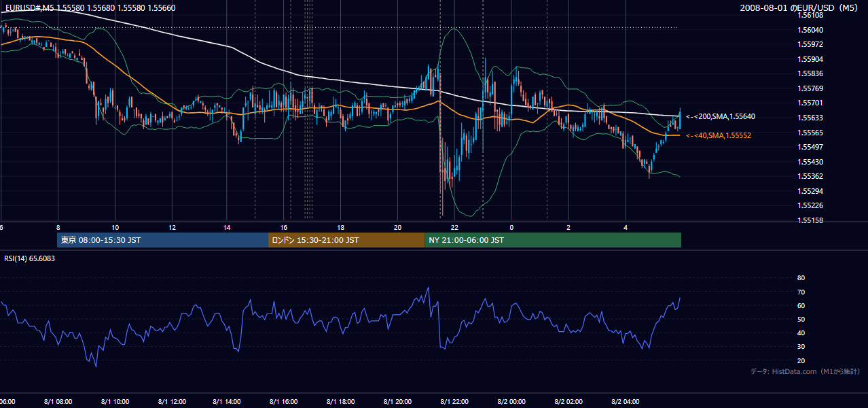The image size is (868, 408).
Task: Click price axis value 1.55294
Action: point(810,191)
